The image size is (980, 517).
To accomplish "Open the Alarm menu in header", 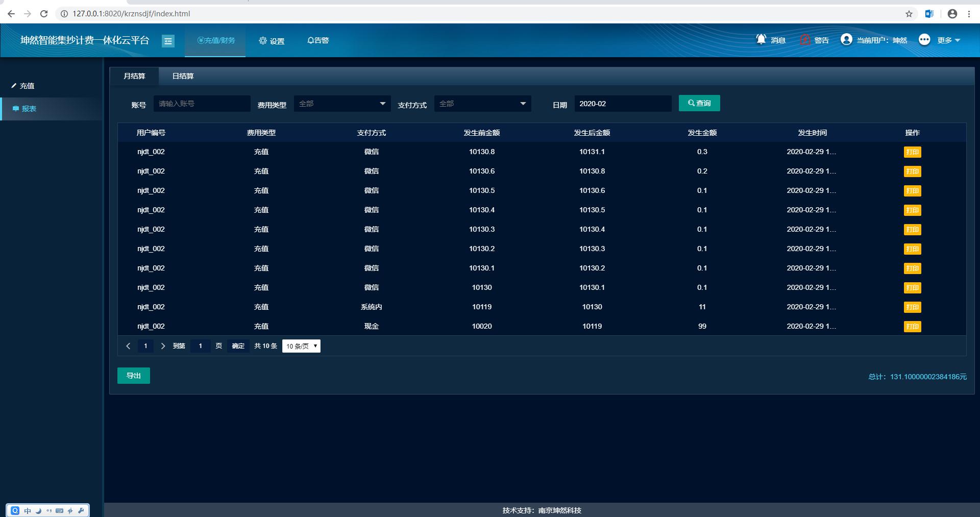I will [318, 40].
